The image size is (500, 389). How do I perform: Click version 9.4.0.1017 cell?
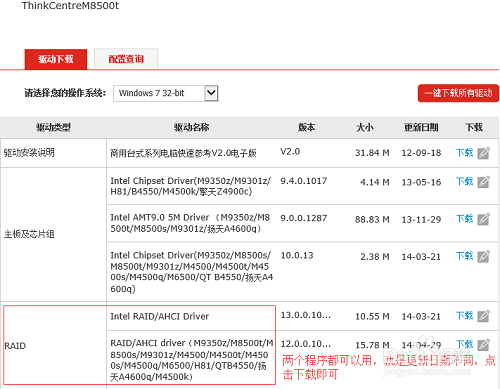coord(304,181)
